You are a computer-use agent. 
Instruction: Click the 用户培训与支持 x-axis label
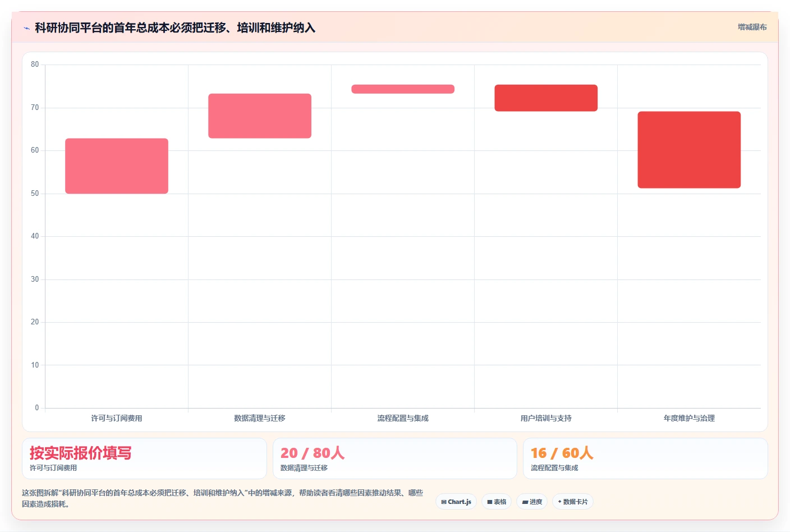click(546, 418)
